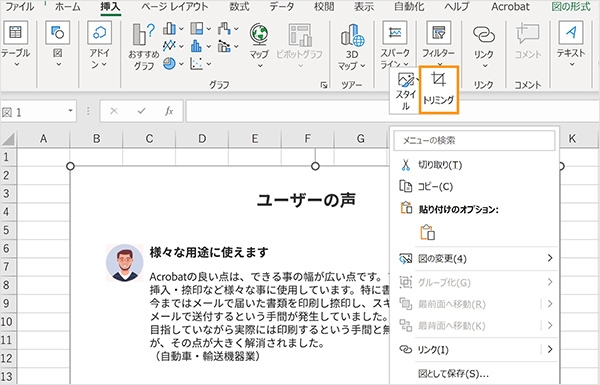
Task: Click リンク(I) context menu entry
Action: point(474,349)
